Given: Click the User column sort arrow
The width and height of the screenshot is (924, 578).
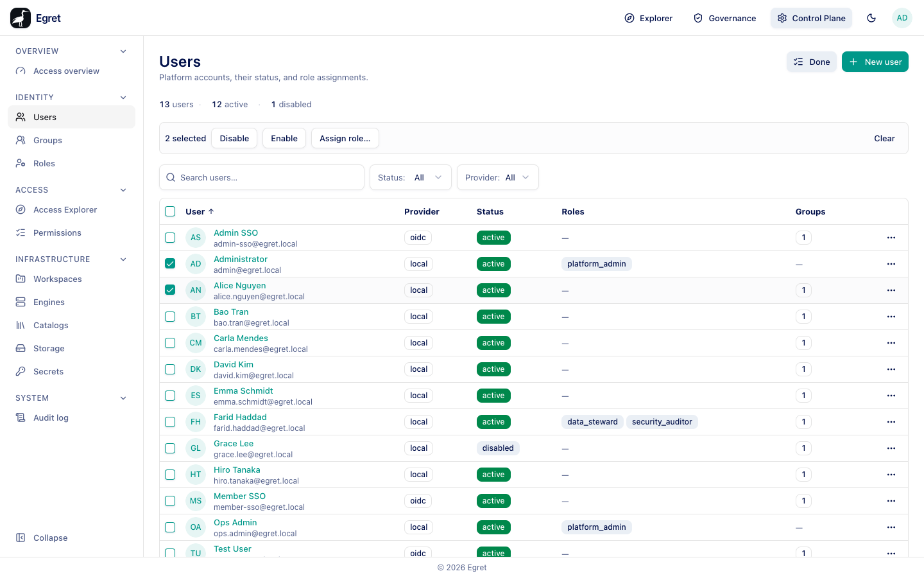Looking at the screenshot, I should pyautogui.click(x=211, y=211).
